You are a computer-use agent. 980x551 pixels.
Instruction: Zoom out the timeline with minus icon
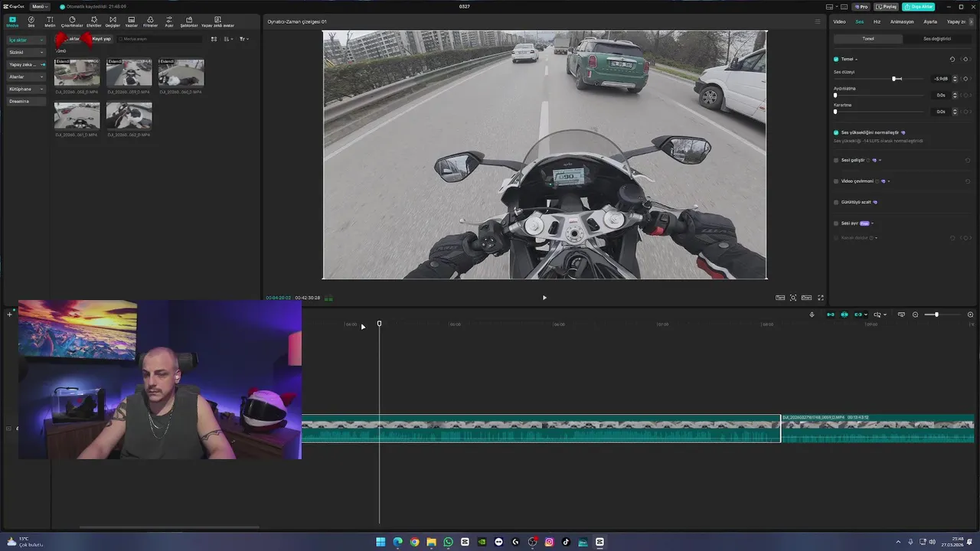tap(915, 315)
